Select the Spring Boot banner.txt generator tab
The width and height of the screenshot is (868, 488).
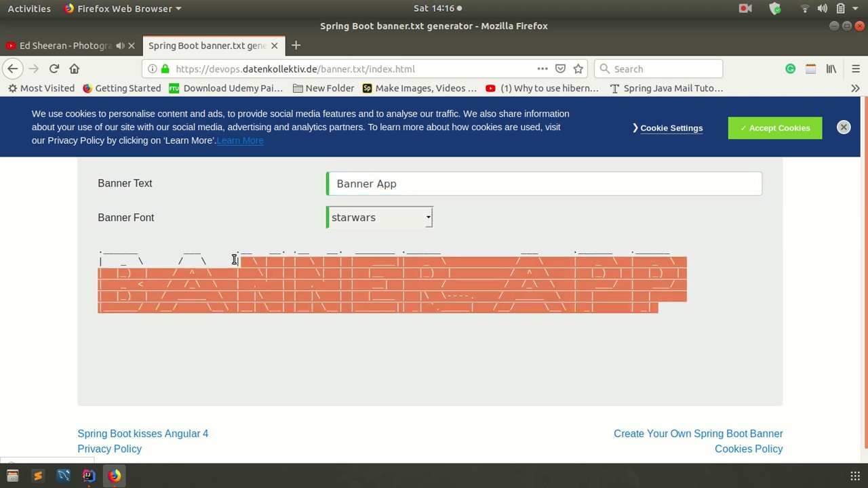(x=207, y=45)
